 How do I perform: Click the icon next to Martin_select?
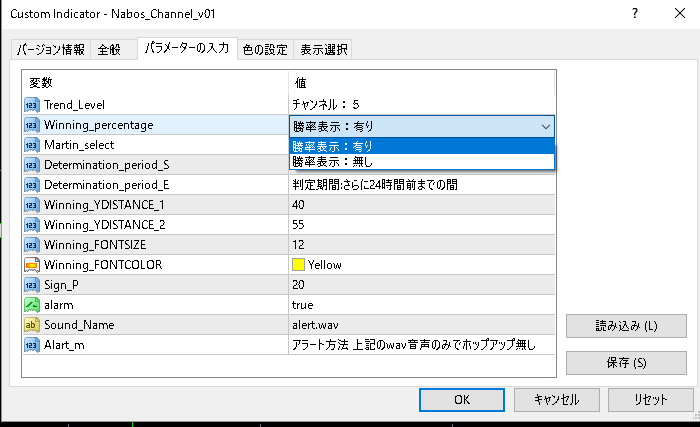(32, 145)
